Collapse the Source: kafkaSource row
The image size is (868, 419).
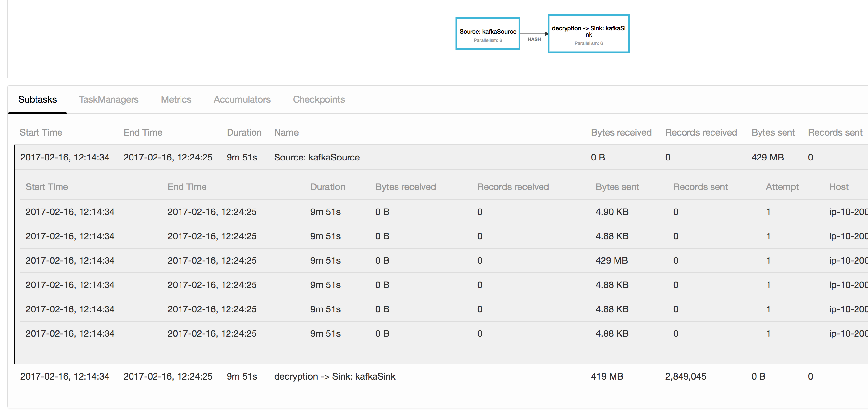[316, 158]
